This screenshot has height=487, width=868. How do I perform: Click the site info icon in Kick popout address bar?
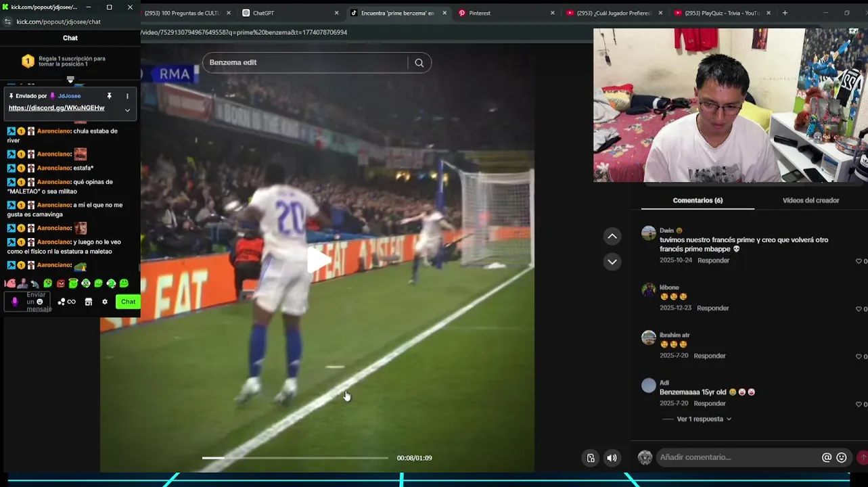7,22
